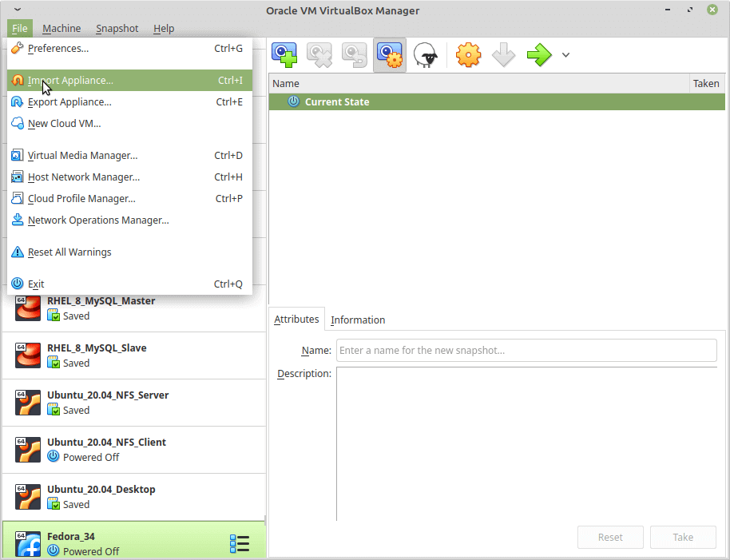Click the Clone sheep toolbar icon
Screen dimensions: 730x560
[x=425, y=55]
